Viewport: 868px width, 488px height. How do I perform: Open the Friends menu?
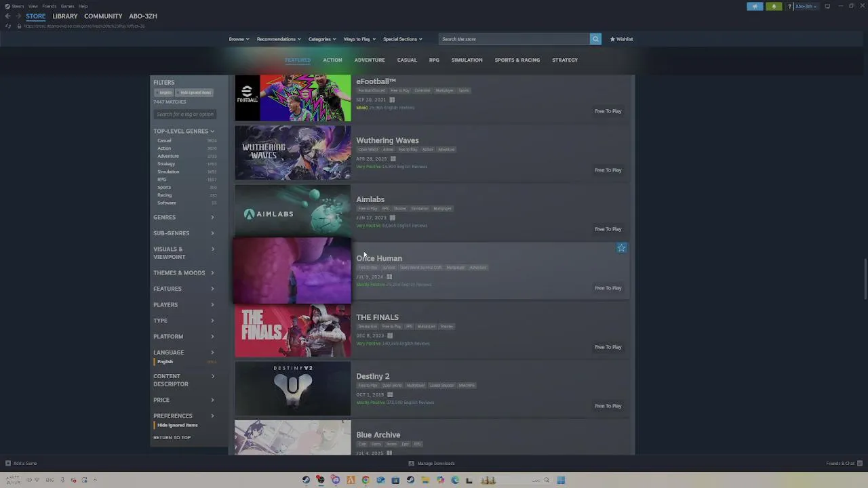pyautogui.click(x=50, y=6)
